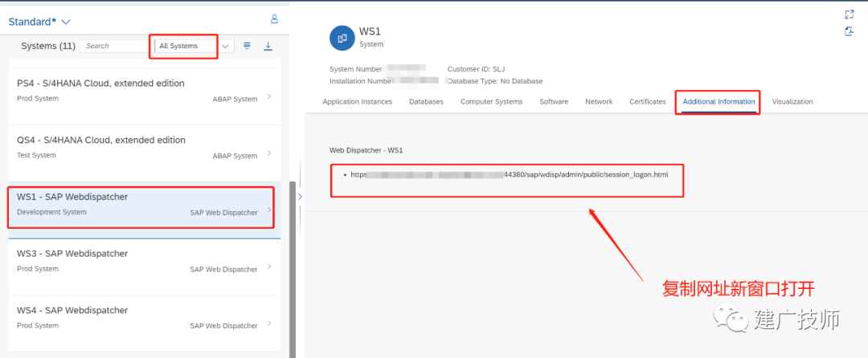Open the history icon below the full screen icon

850,31
